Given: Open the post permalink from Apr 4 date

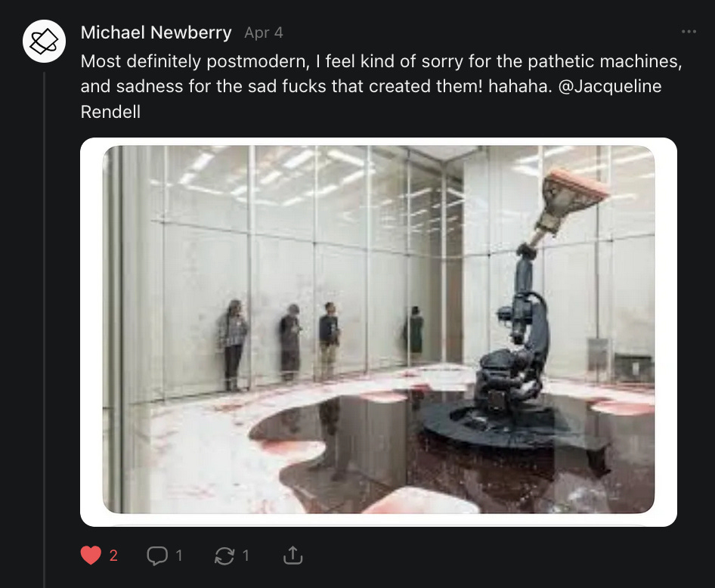Looking at the screenshot, I should (x=264, y=32).
